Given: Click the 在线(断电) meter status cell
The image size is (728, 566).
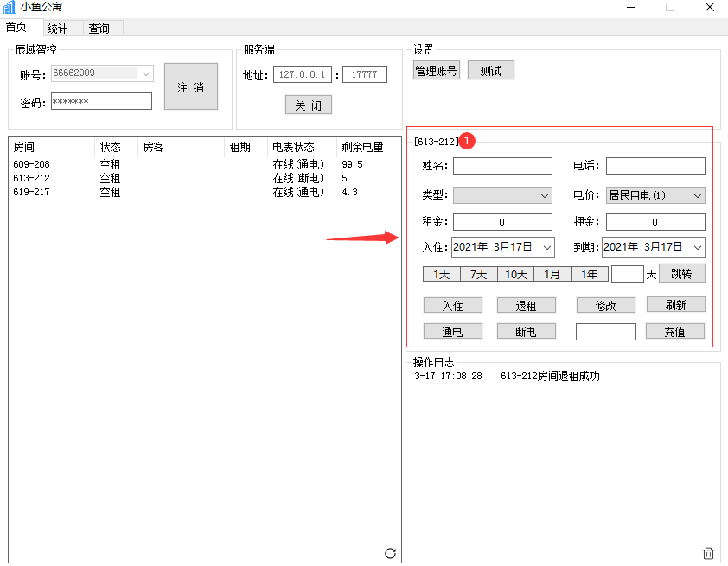Looking at the screenshot, I should pyautogui.click(x=298, y=178).
